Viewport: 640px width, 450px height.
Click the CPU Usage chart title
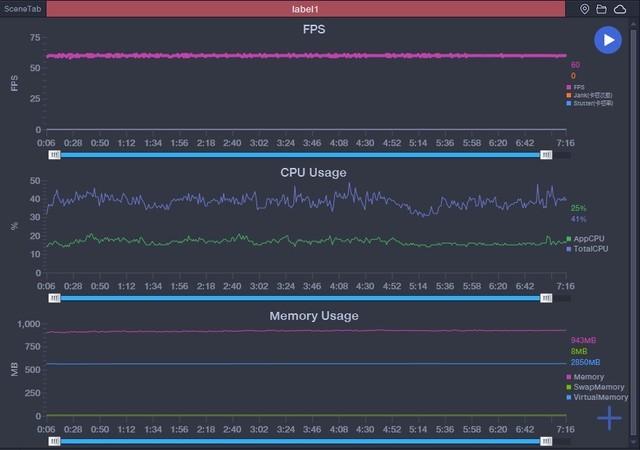(x=313, y=172)
